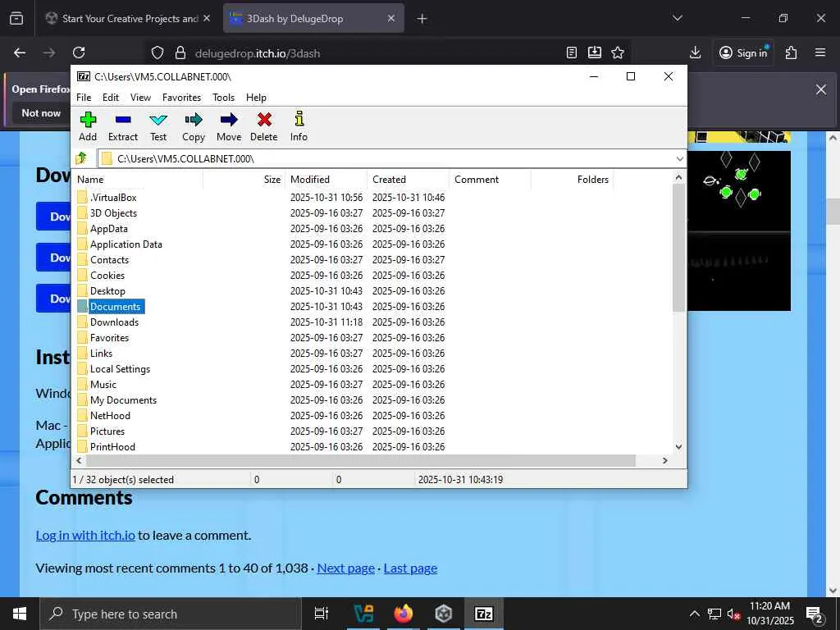Switch to the Start Your Creative Projects tab
840x630 pixels.
(129, 18)
